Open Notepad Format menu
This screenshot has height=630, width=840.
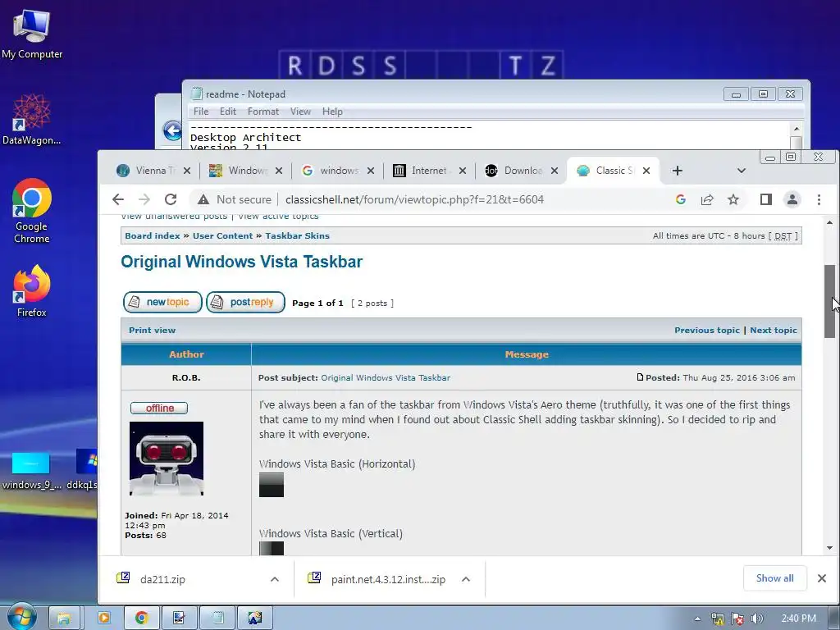[x=263, y=112]
